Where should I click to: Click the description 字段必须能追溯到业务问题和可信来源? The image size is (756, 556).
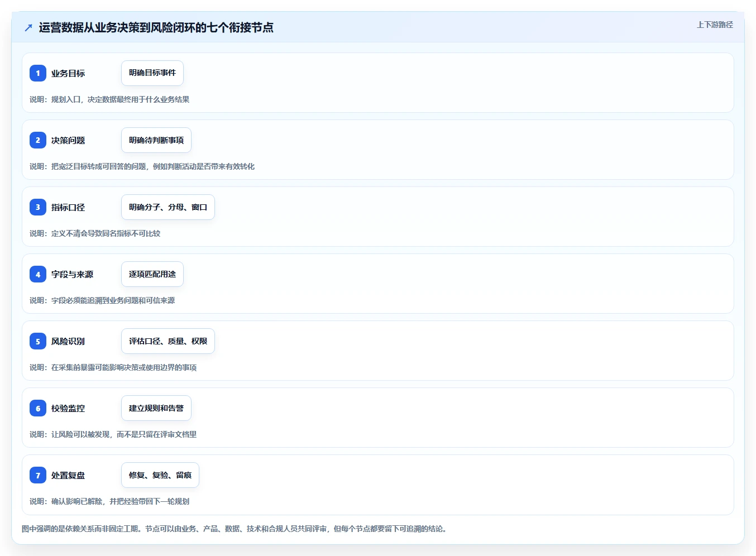click(x=102, y=300)
